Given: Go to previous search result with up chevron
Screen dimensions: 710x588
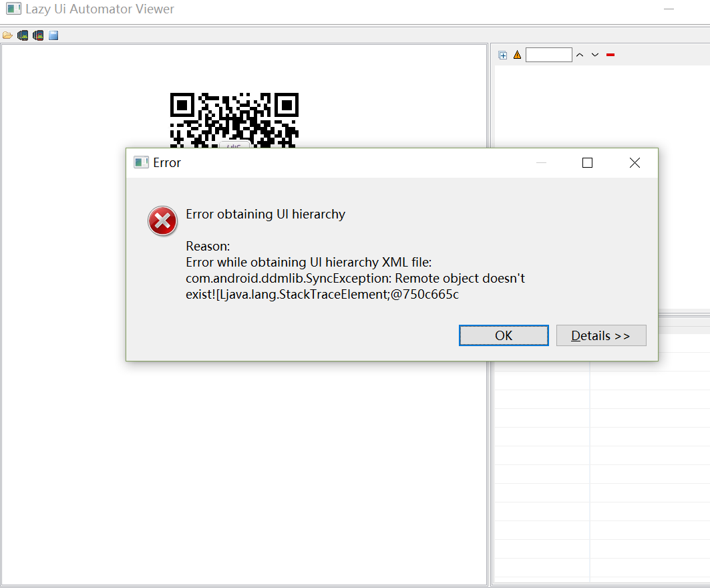Looking at the screenshot, I should tap(579, 55).
